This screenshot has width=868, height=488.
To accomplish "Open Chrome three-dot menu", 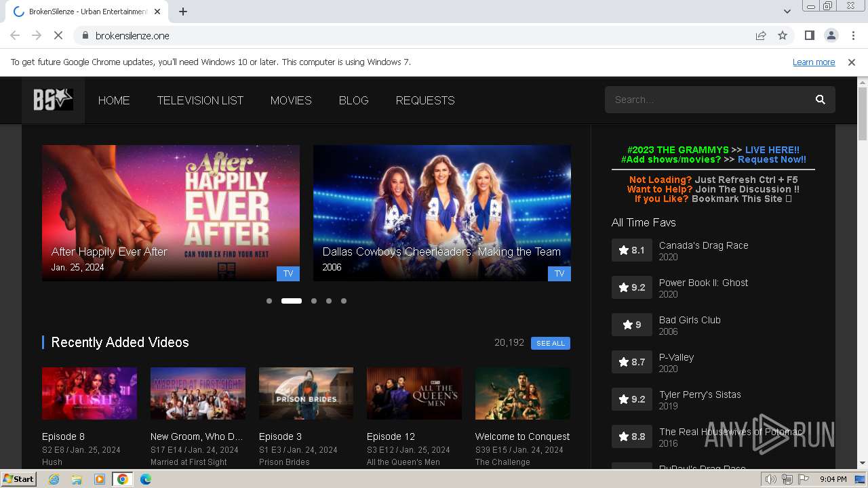I will [x=853, y=35].
